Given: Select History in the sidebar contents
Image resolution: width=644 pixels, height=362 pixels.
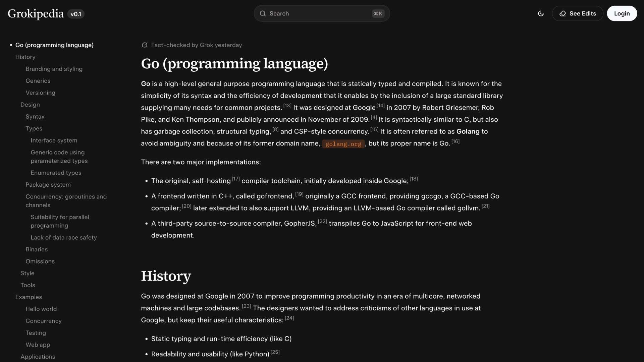Looking at the screenshot, I should [25, 57].
